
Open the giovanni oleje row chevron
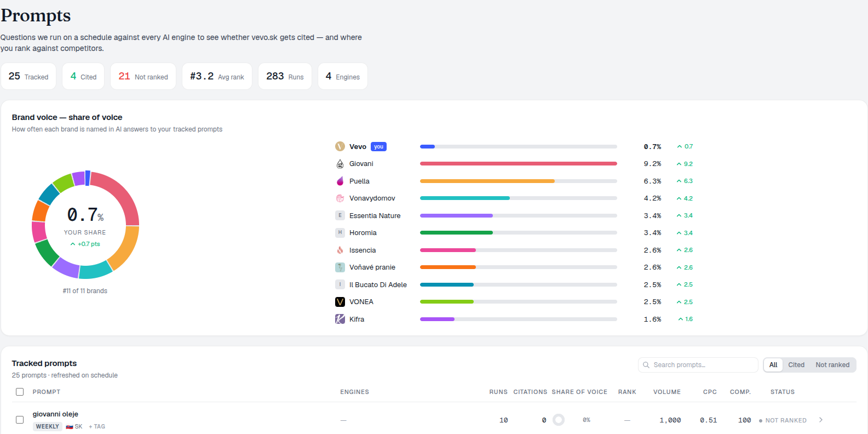tap(821, 420)
